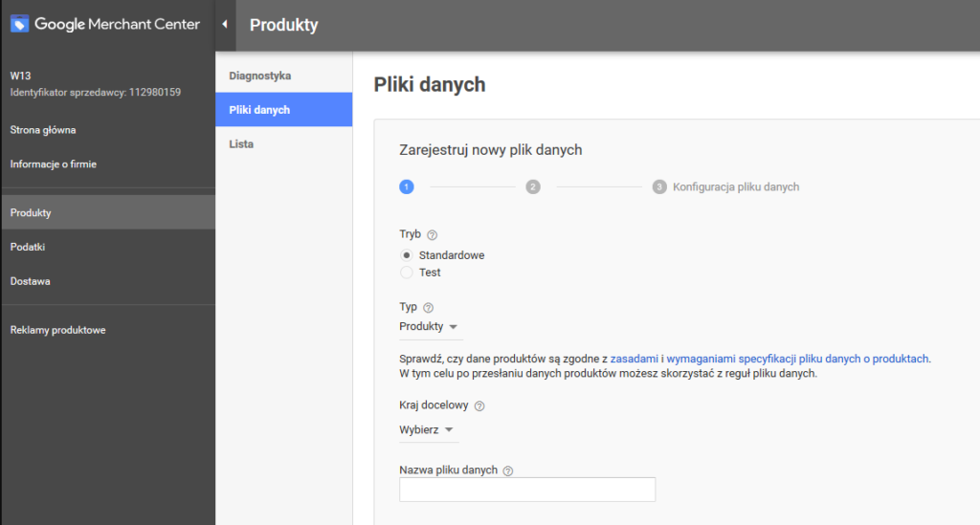980x525 pixels.
Task: Click step 2 circle in the wizard
Action: tap(533, 187)
